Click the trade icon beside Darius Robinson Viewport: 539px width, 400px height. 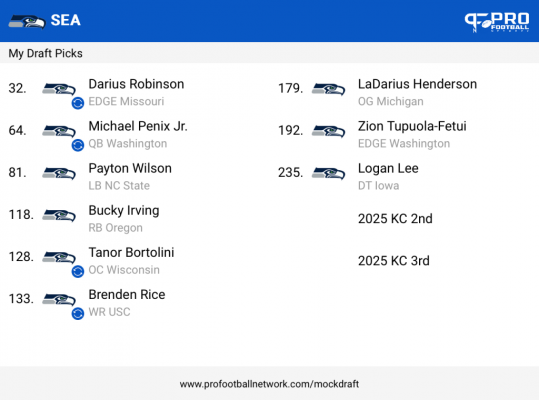click(78, 103)
